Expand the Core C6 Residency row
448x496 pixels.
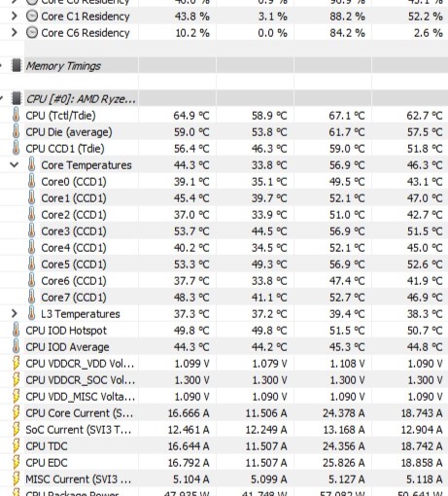[x=14, y=32]
